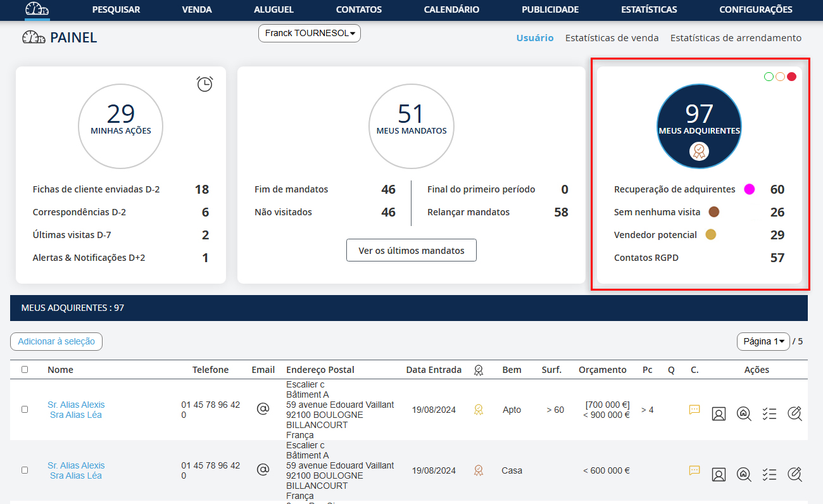This screenshot has width=823, height=504.
Task: Expand the Página 1 page selector
Action: coord(763,341)
